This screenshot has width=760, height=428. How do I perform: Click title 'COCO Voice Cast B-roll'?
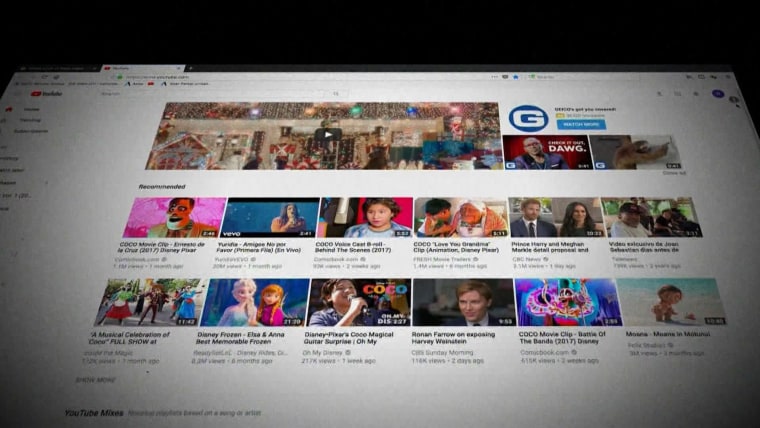tap(353, 247)
